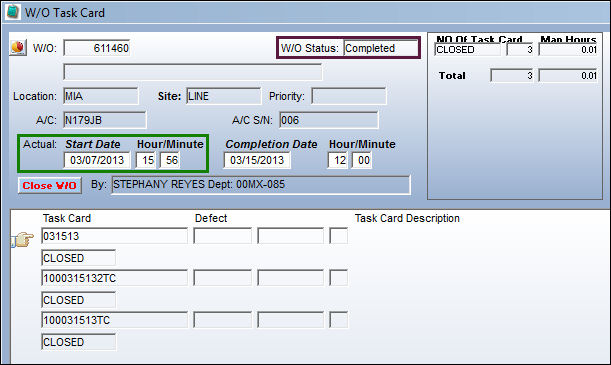
Task: Click task card count 3 in the CLOSED row
Action: 520,49
